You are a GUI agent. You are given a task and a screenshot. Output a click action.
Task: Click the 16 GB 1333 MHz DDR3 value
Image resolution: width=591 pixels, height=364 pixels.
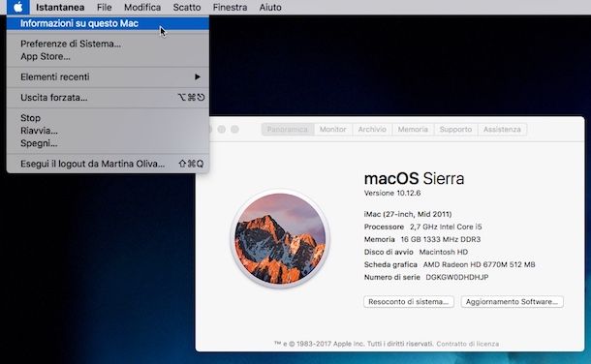(x=441, y=239)
